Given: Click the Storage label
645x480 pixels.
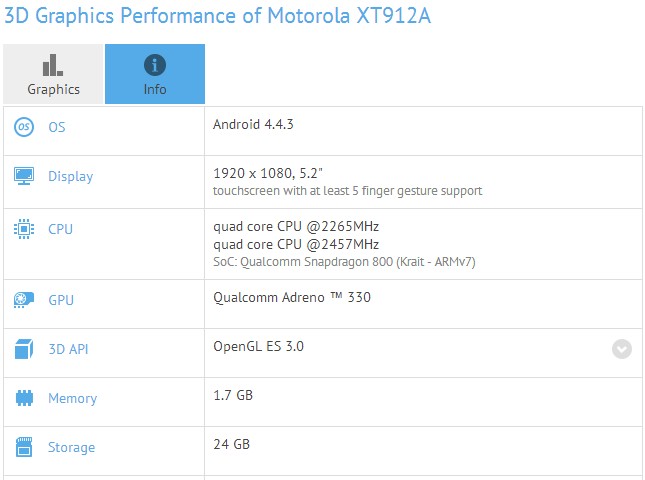Looking at the screenshot, I should [x=71, y=448].
